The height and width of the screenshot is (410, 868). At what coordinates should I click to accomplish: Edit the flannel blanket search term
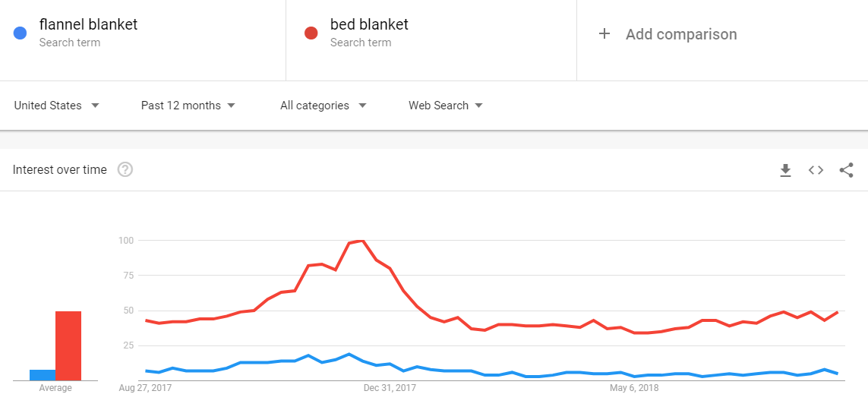pyautogui.click(x=89, y=24)
